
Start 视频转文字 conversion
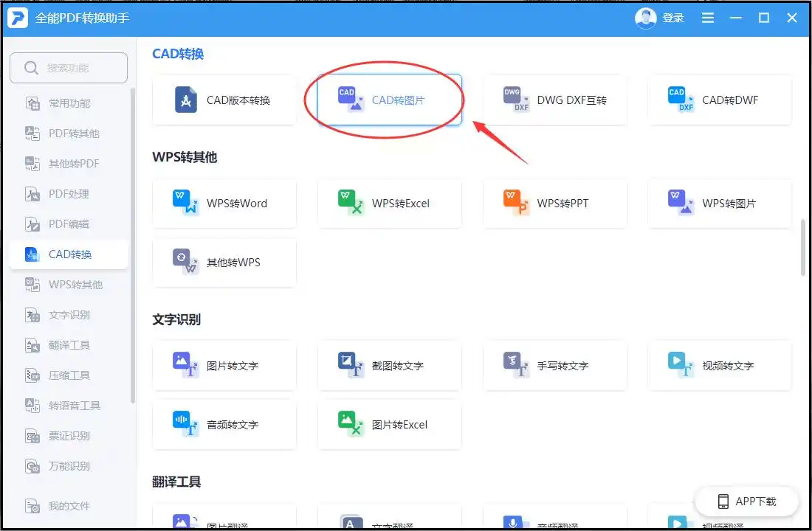coord(720,365)
